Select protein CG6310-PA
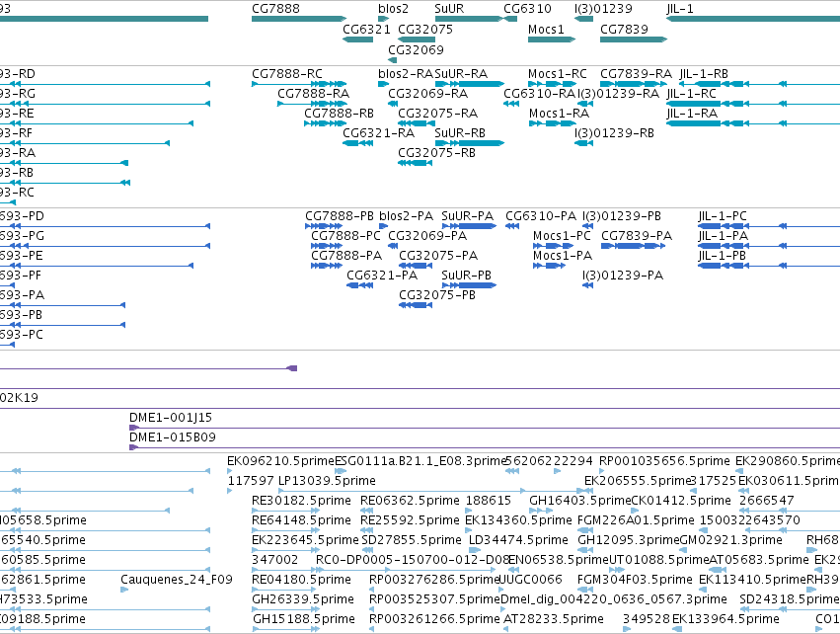This screenshot has height=634, width=840. (x=541, y=216)
